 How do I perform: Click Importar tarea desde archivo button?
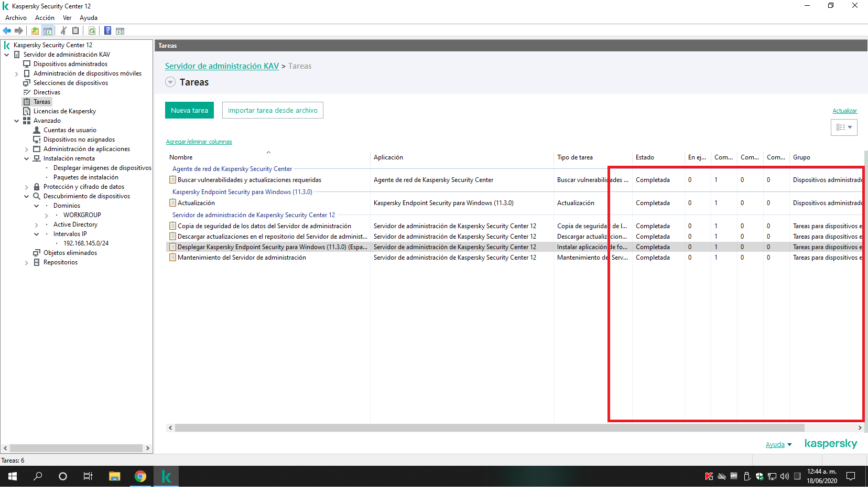tap(273, 110)
